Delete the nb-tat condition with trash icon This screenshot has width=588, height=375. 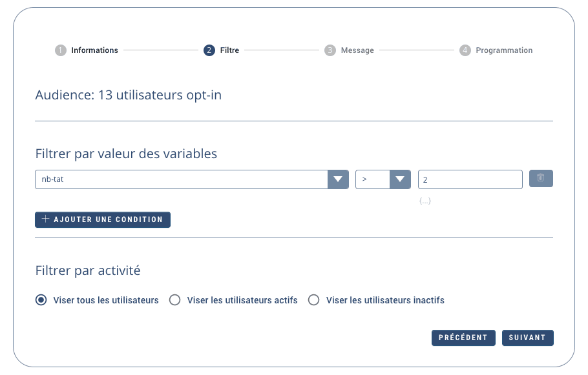(x=541, y=179)
